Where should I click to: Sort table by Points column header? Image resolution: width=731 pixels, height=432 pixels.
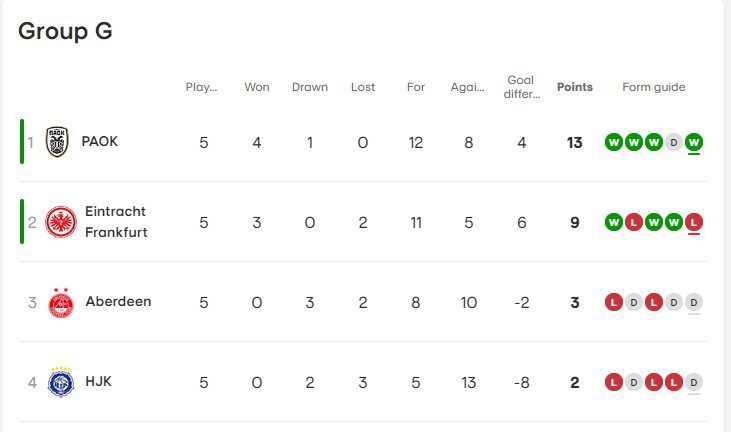[575, 87]
